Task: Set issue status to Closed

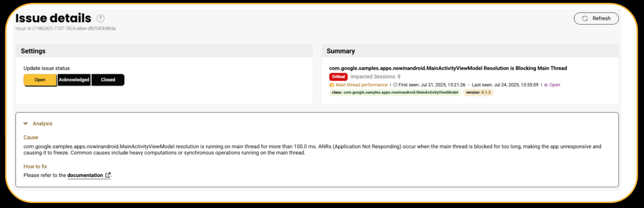Action: pyautogui.click(x=108, y=80)
